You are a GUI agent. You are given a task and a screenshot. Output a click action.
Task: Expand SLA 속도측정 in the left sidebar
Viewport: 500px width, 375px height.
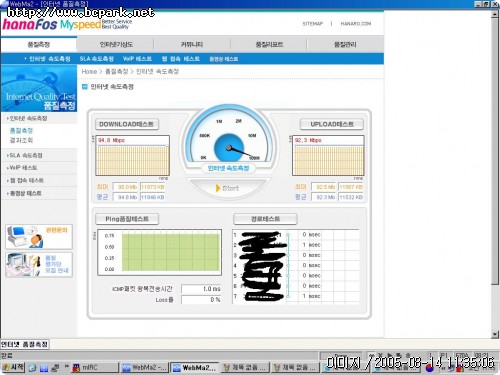point(26,155)
